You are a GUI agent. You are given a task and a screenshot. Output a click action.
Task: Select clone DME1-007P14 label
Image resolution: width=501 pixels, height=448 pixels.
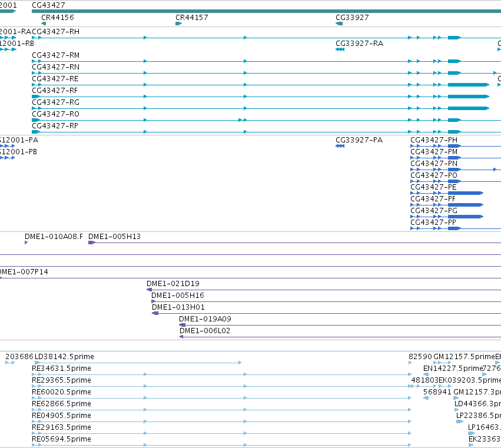coord(24,272)
